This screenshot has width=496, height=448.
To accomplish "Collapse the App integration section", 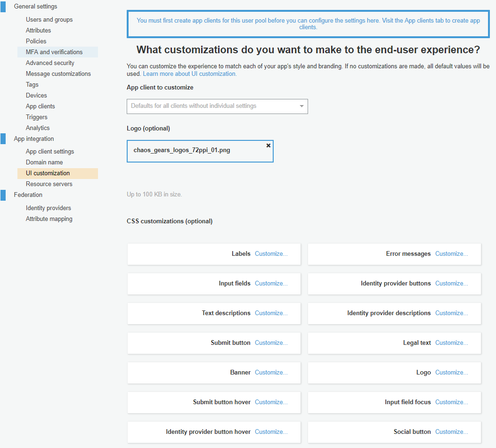I will (x=3, y=139).
